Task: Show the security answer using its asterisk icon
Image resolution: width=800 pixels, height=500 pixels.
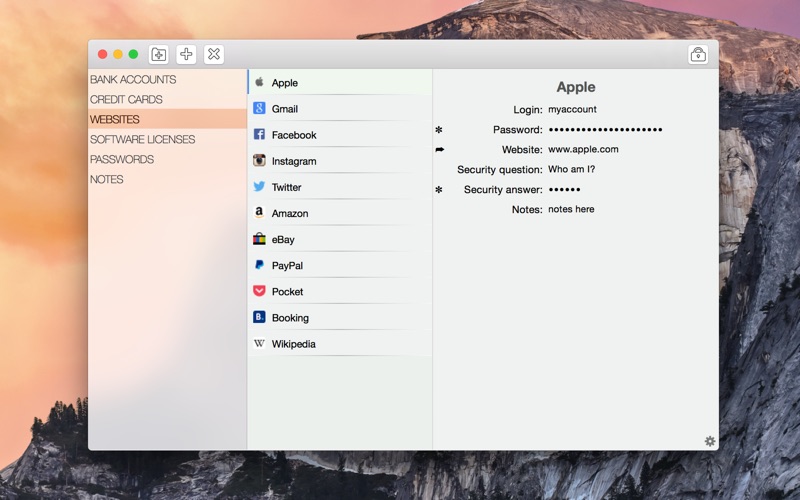Action: point(439,190)
